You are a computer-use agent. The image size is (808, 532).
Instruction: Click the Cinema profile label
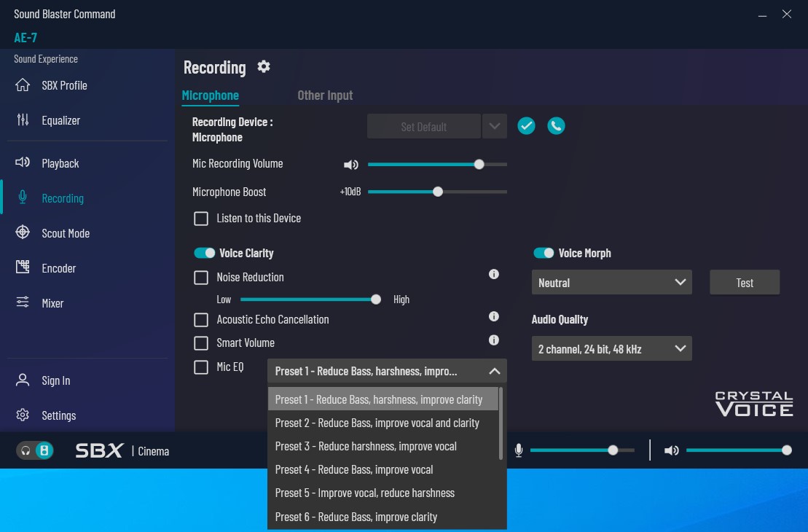(x=154, y=451)
